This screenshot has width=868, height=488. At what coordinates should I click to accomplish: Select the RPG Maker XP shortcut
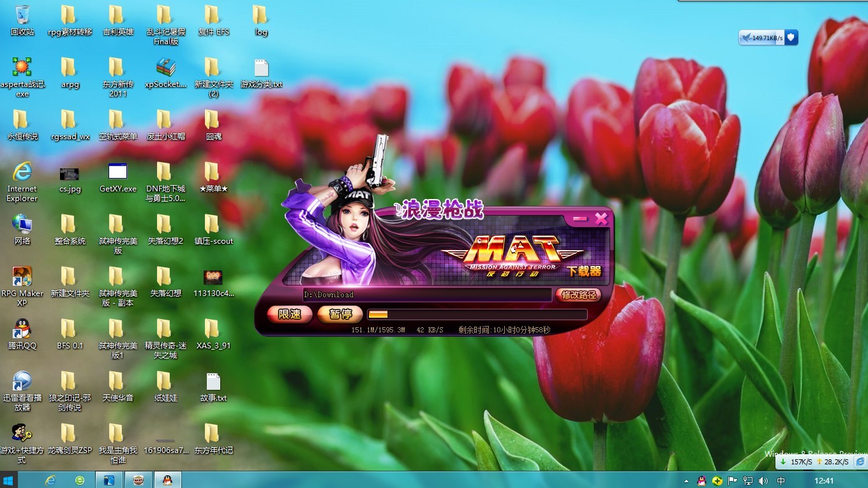click(x=22, y=286)
